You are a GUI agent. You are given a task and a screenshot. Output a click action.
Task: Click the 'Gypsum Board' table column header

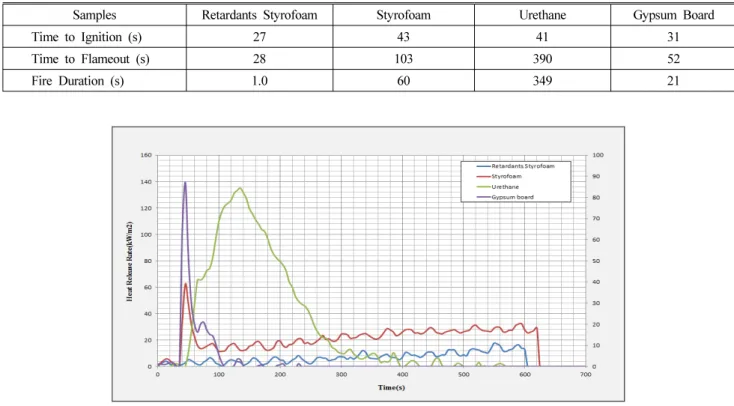[673, 15]
